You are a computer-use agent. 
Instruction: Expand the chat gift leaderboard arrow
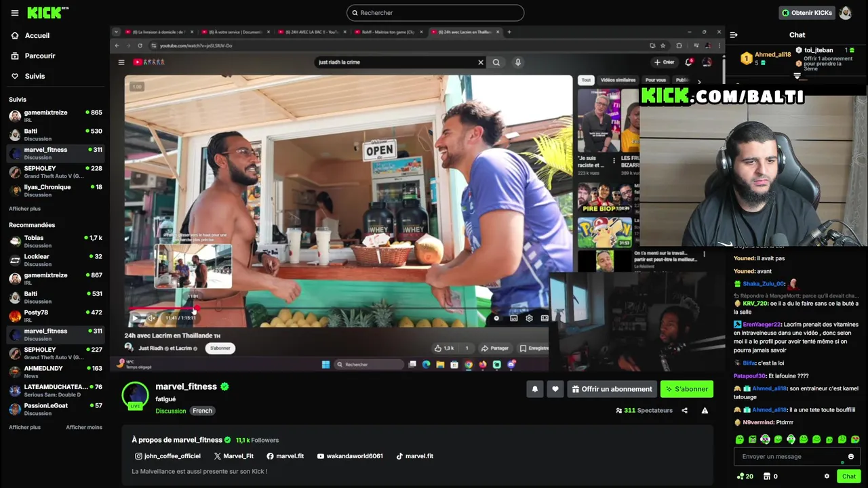point(797,76)
